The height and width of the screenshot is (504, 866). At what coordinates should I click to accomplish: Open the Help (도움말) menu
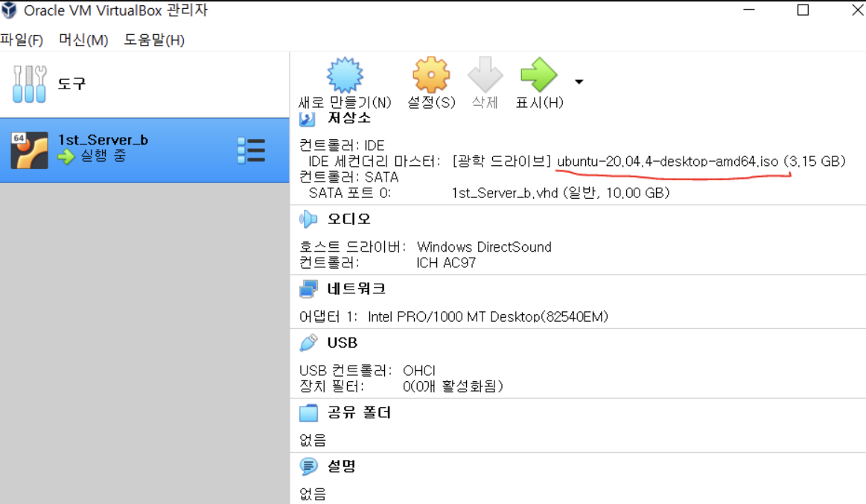(154, 39)
